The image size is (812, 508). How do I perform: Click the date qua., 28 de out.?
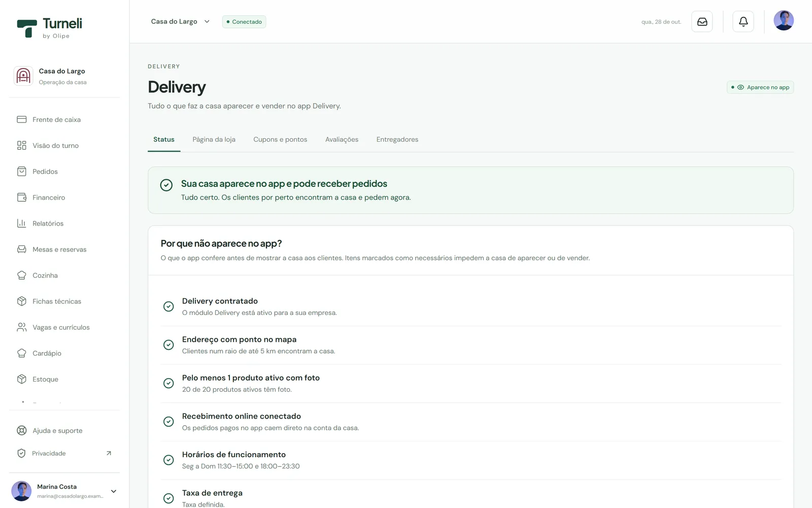pos(661,22)
